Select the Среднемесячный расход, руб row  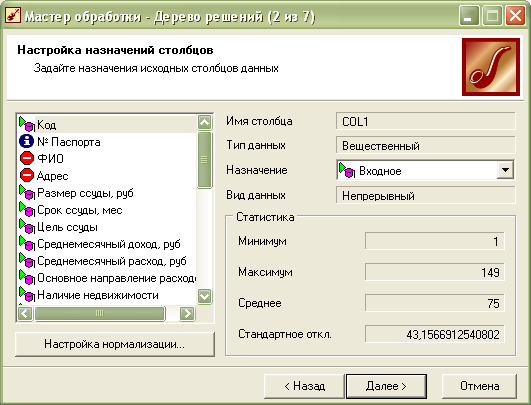[x=107, y=261]
